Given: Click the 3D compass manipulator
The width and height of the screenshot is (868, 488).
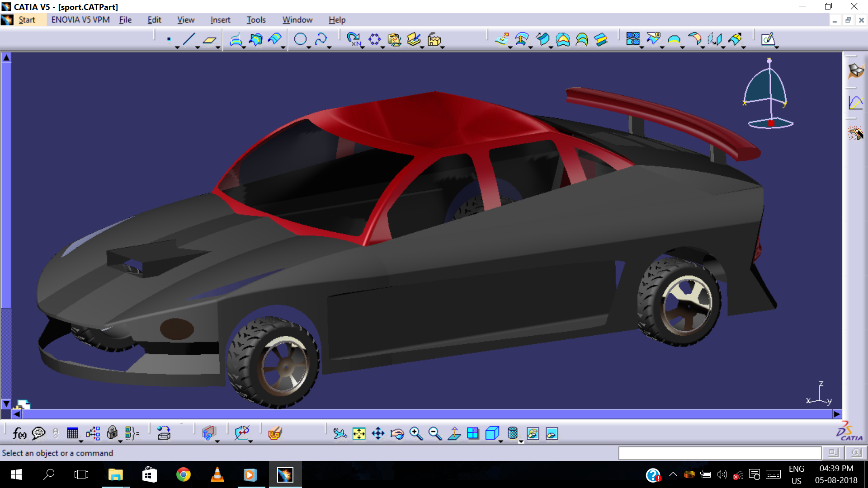Looking at the screenshot, I should click(769, 94).
